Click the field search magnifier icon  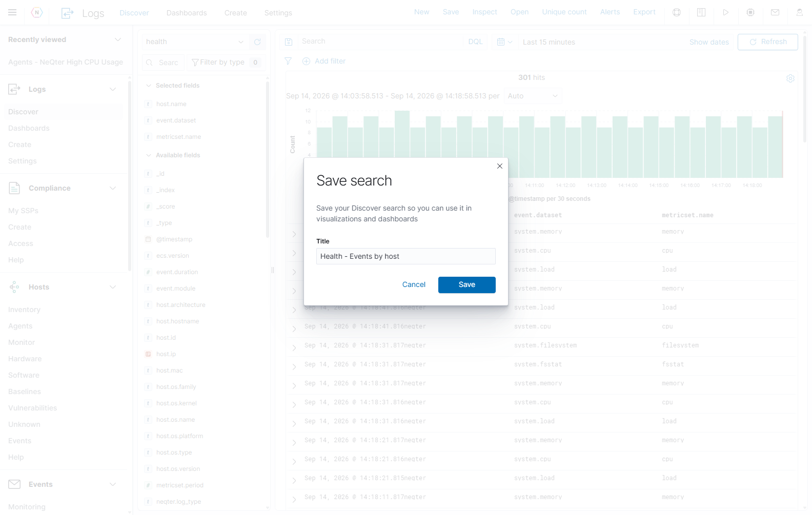(x=150, y=63)
